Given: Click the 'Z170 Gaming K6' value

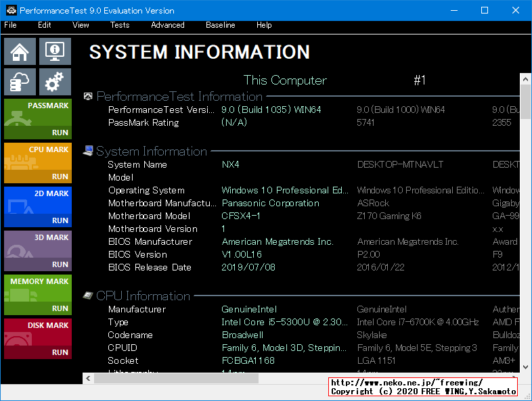Looking at the screenshot, I should (389, 216).
